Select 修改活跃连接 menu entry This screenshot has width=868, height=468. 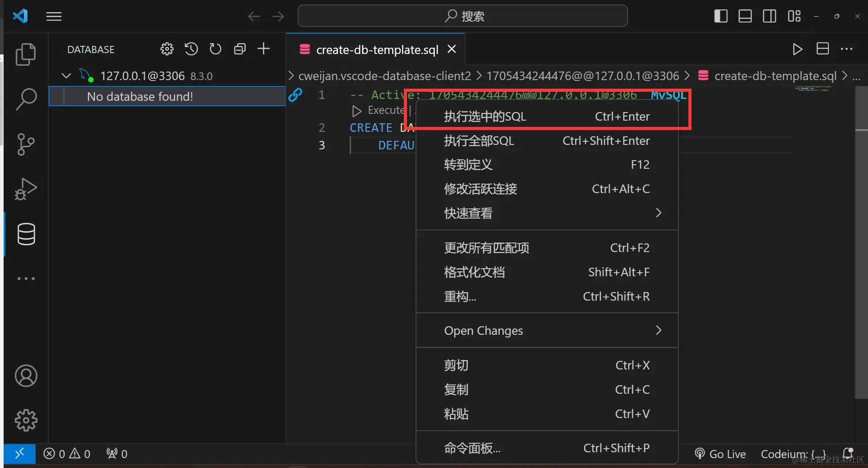click(547, 189)
